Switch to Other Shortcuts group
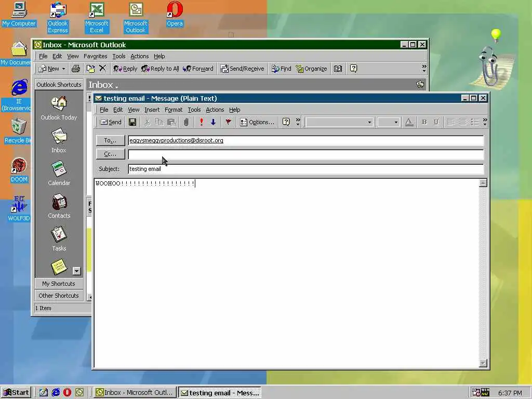 tap(59, 296)
